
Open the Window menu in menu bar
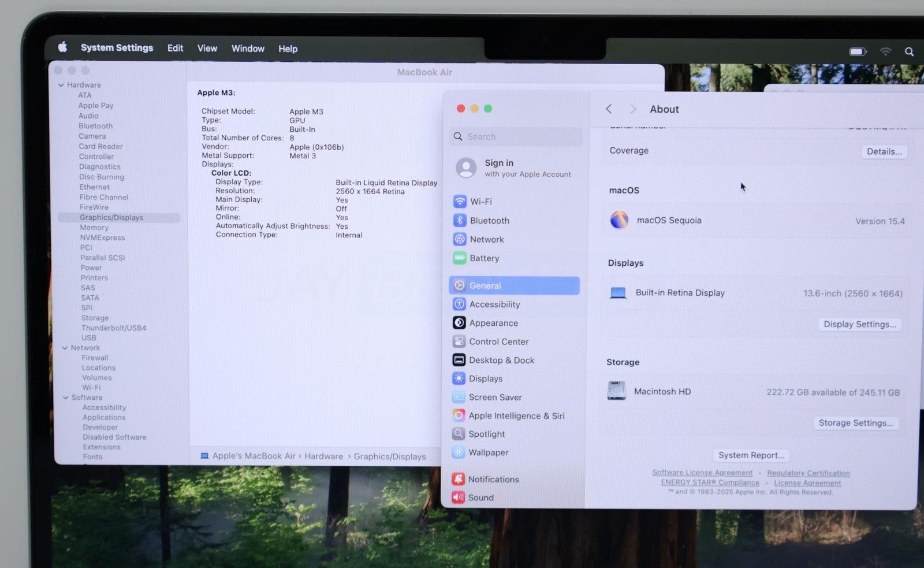(x=248, y=49)
